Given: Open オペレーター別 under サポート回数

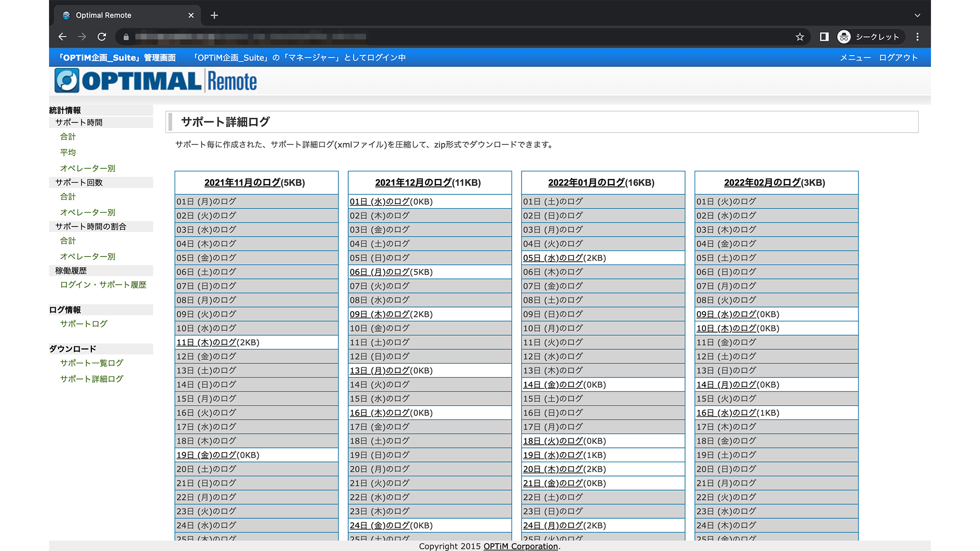Looking at the screenshot, I should (x=88, y=212).
